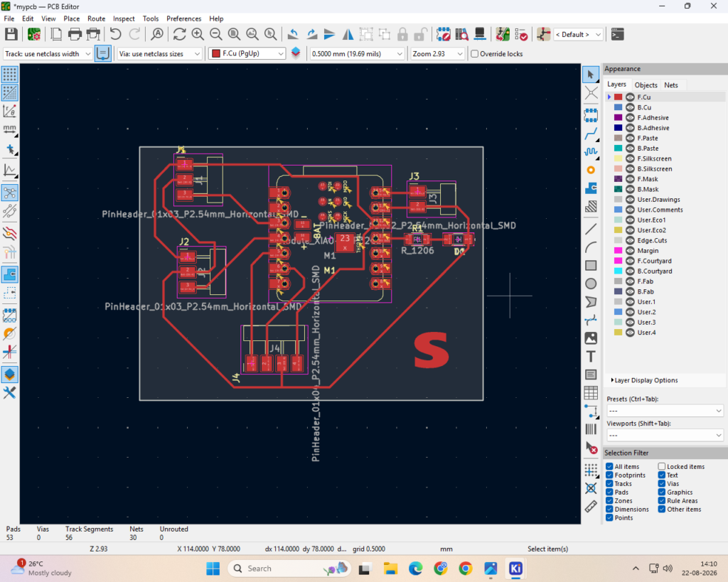Screen dimensions: 728x582
Task: Open the Route menu
Action: coord(96,18)
